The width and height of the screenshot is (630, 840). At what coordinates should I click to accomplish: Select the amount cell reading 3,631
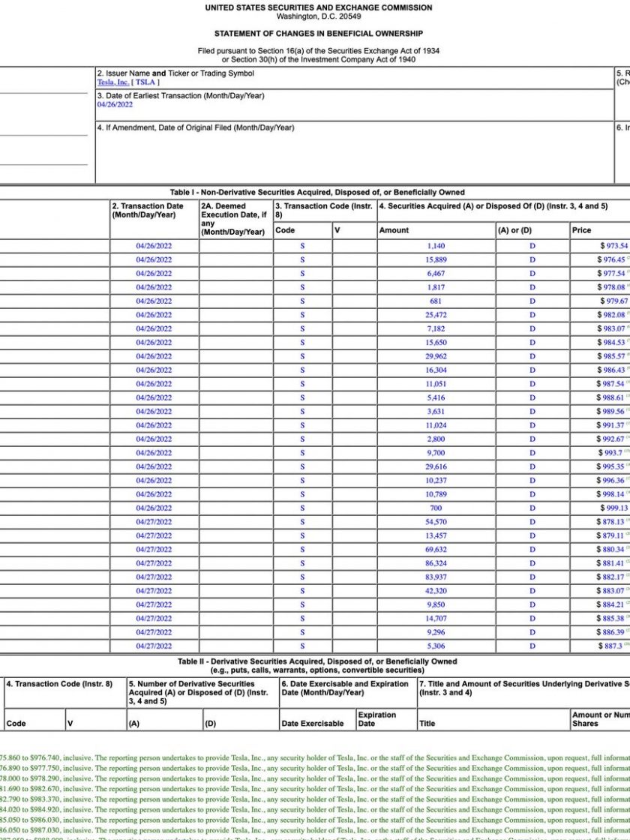point(436,412)
